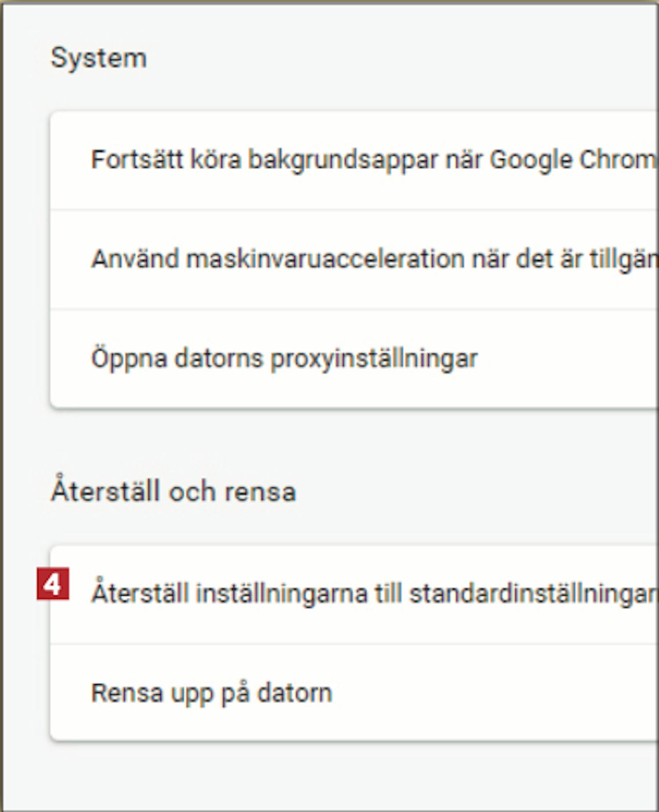Viewport: 659px width, 812px height.
Task: Select the word proxyinställningar
Action: 373,359
